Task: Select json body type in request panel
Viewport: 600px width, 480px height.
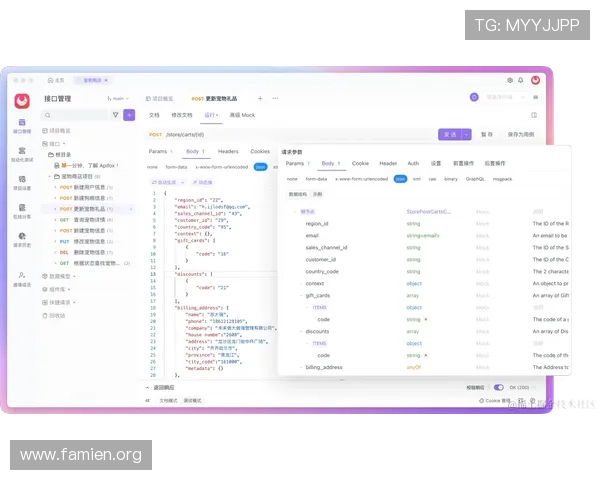Action: tap(260, 167)
